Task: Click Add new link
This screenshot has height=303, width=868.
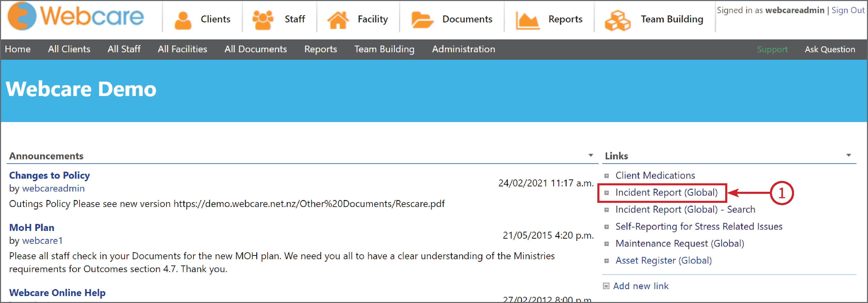Action: 641,286
